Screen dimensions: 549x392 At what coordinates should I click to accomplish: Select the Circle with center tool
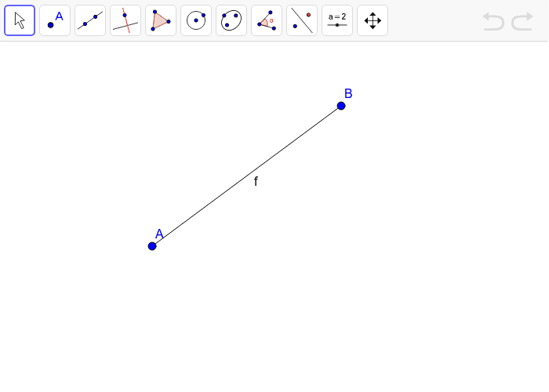(196, 20)
